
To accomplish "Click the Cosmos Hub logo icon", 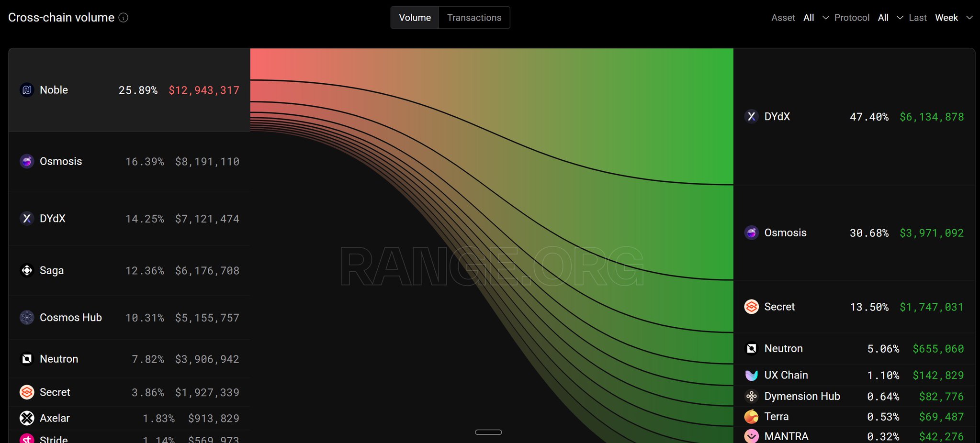I will click(27, 317).
